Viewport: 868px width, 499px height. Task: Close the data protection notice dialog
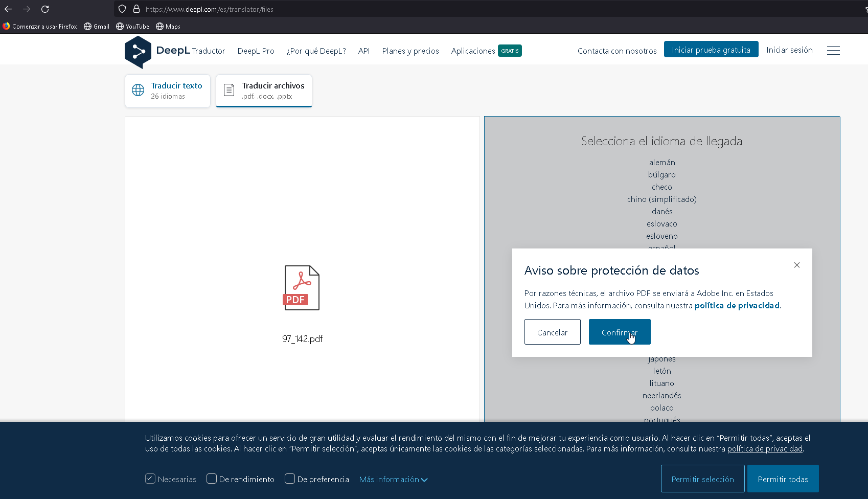[x=796, y=265]
